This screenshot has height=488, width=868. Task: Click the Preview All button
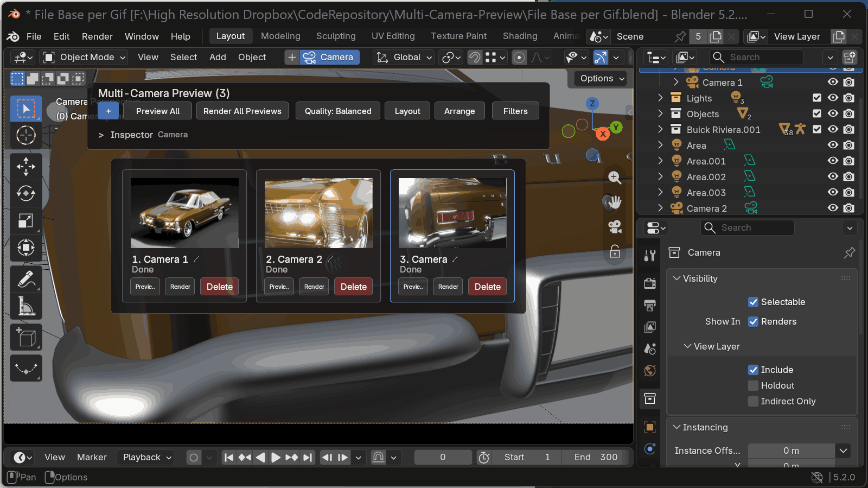coord(157,111)
